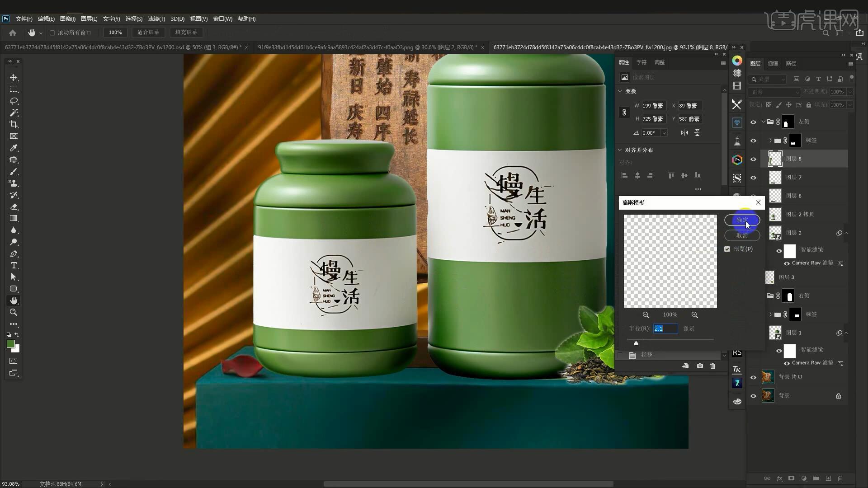Enable the scroll all windows checkbox
This screenshot has height=488, width=868.
[52, 33]
